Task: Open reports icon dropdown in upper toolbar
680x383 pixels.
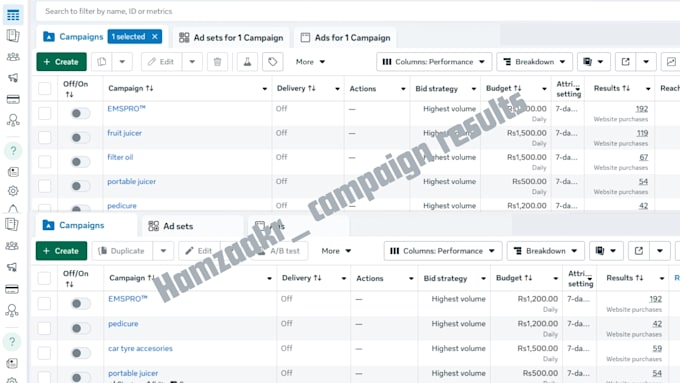Action: click(x=593, y=62)
